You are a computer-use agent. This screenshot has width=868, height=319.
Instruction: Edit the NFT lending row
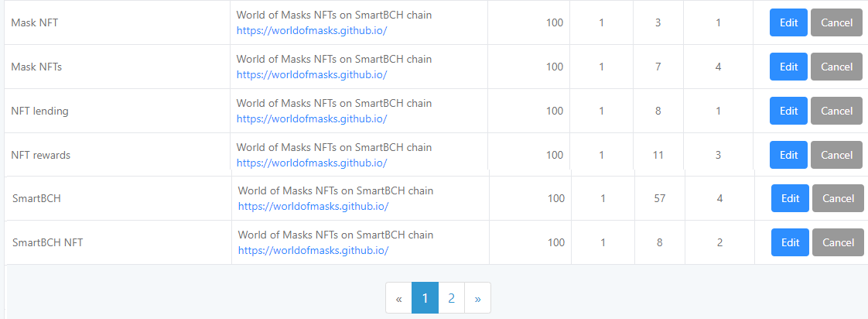point(788,111)
